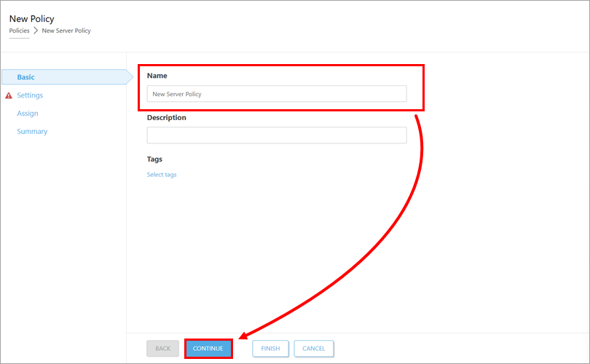Click the greyed-out Back button
Viewport: 590px width, 364px height.
click(162, 349)
